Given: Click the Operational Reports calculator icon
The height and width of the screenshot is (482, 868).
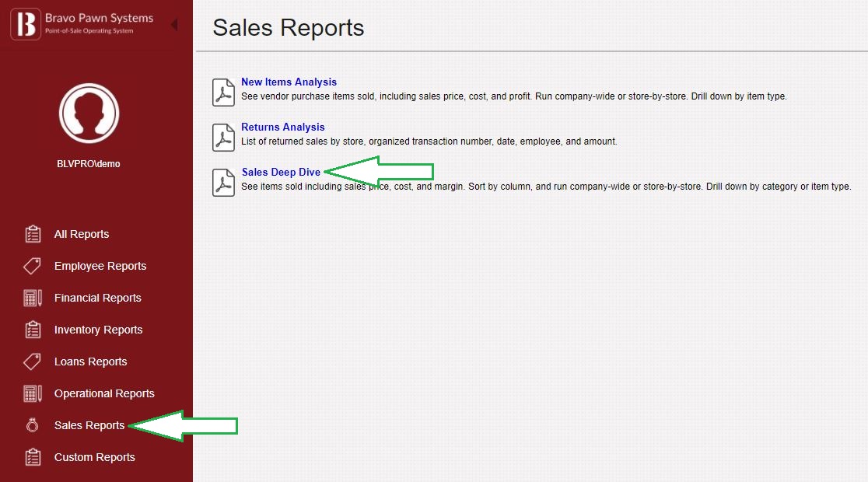Looking at the screenshot, I should [33, 393].
